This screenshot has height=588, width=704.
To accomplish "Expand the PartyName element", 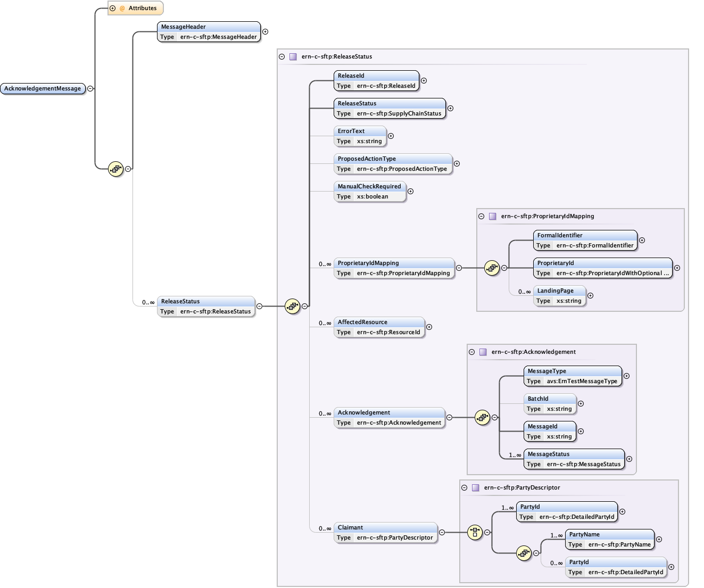I will click(x=659, y=540).
